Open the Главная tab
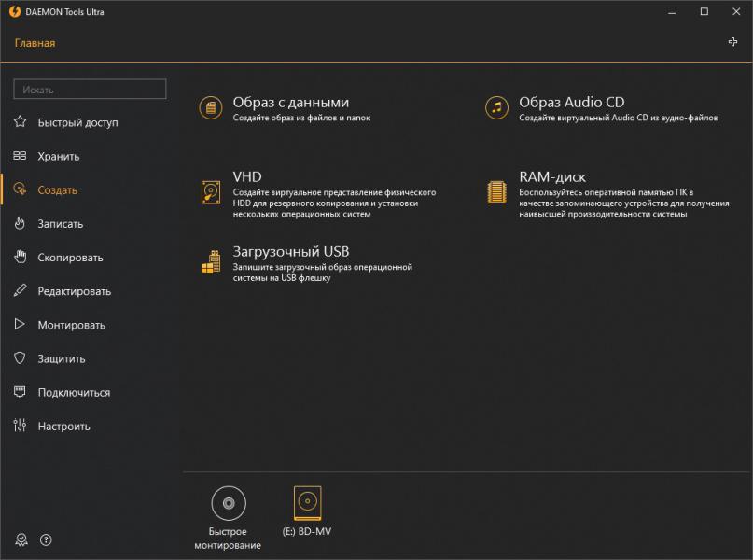The height and width of the screenshot is (560, 753). (35, 43)
